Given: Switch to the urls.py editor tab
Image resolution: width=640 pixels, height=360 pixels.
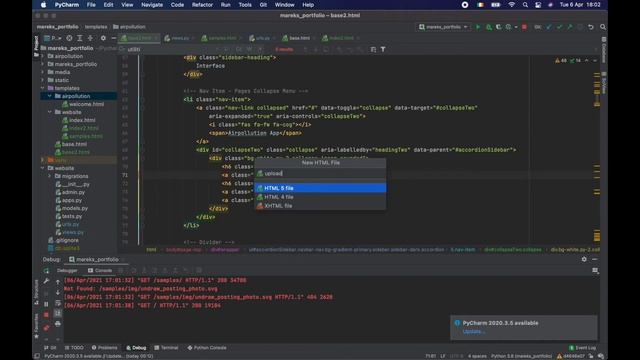Looking at the screenshot, I should click(262, 38).
